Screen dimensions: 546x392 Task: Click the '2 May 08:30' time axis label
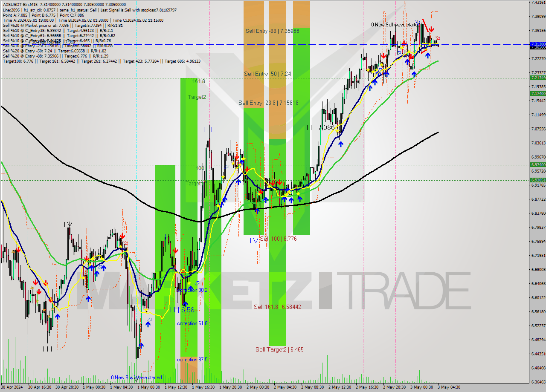click(x=313, y=387)
